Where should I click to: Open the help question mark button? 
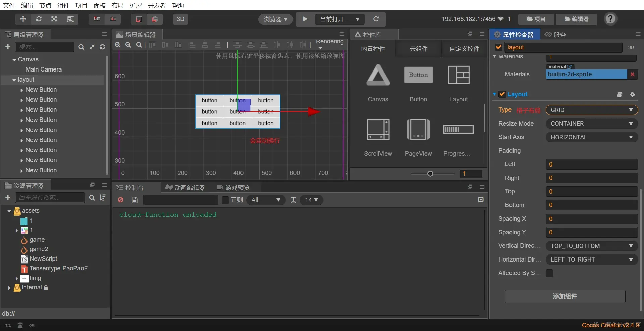point(610,19)
